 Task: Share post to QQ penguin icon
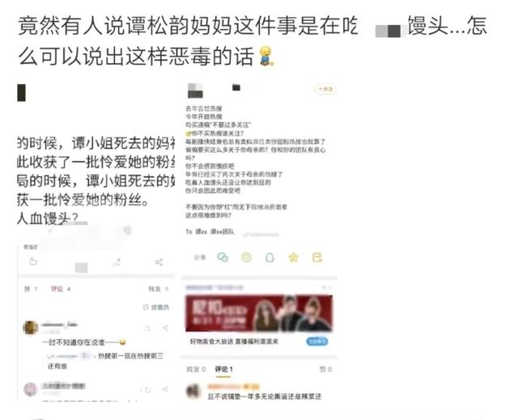point(270,257)
